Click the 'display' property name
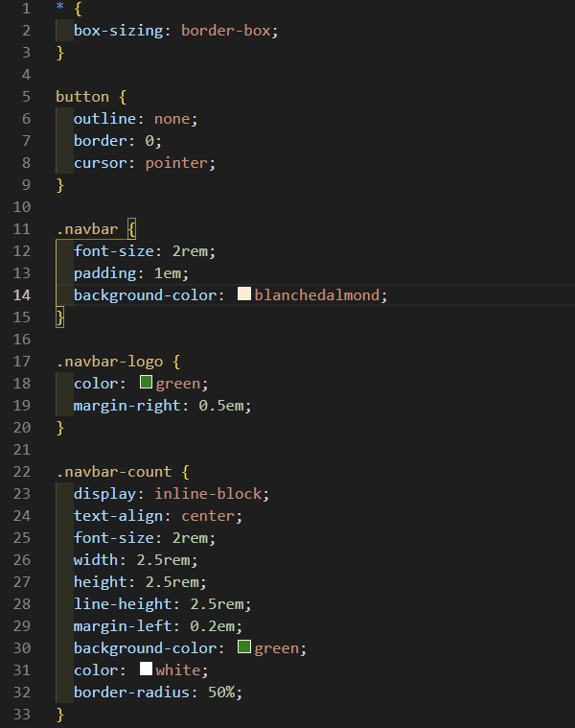 104,494
